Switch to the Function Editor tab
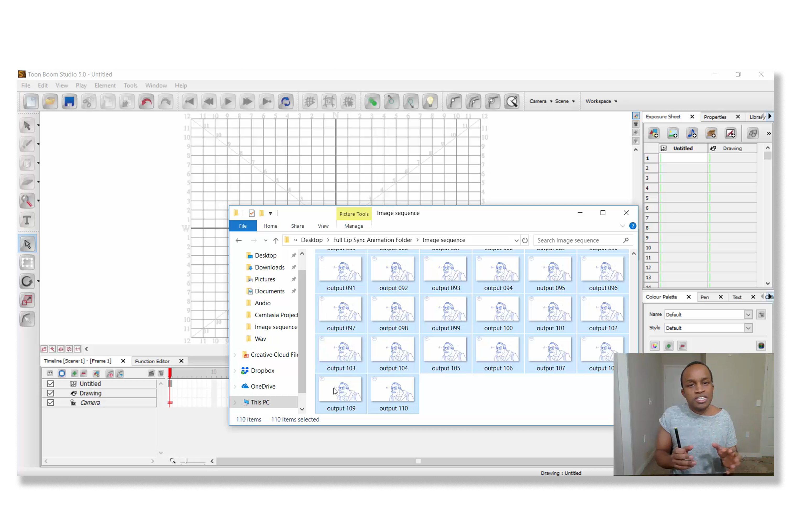Viewport: 812px width, 524px height. [152, 361]
